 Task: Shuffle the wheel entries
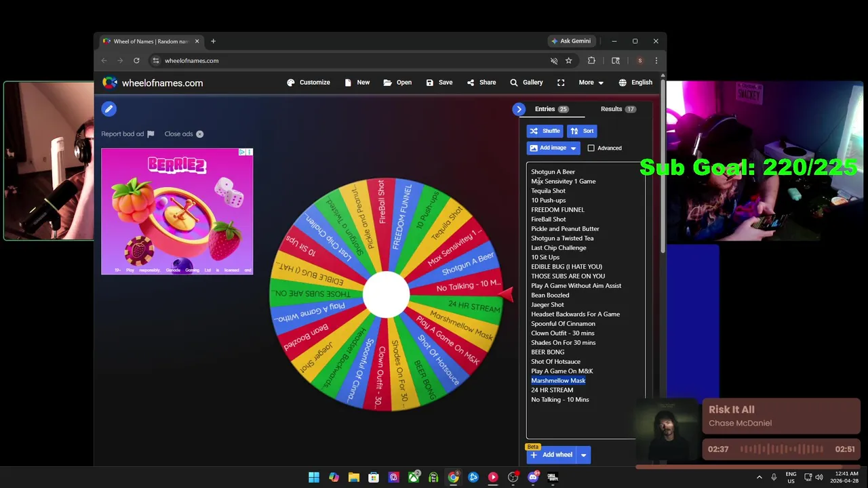point(545,131)
